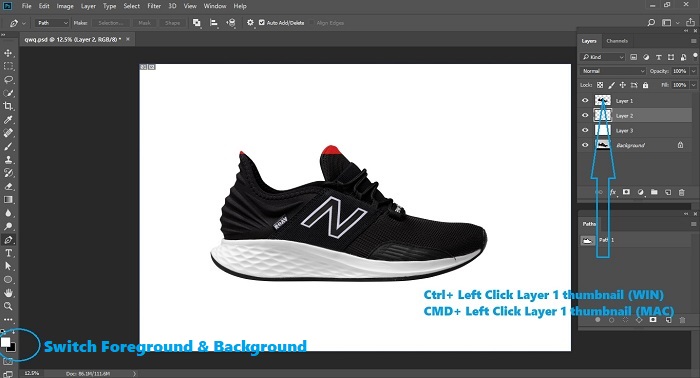Add a layer style with fx button
Image resolution: width=700 pixels, height=378 pixels.
click(x=613, y=192)
